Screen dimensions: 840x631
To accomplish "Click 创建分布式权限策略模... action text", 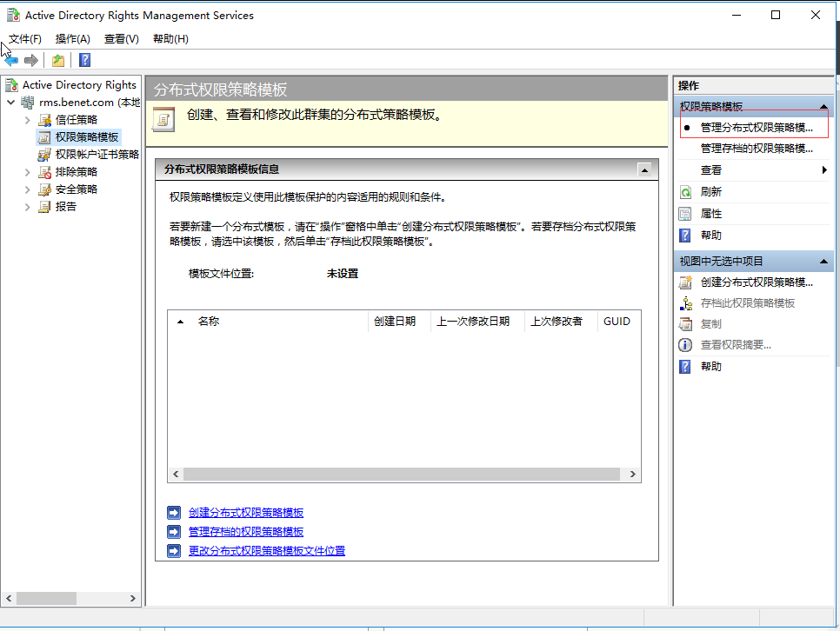I will pyautogui.click(x=757, y=282).
